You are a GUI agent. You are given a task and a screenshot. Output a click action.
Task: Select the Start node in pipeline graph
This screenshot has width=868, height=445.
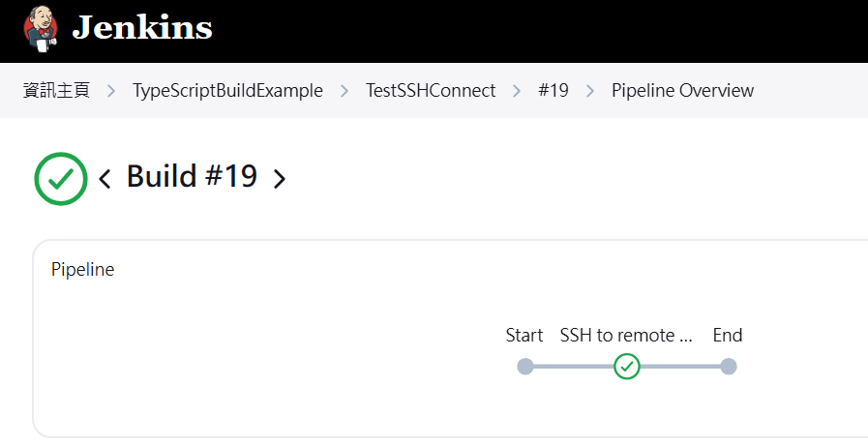coord(524,367)
